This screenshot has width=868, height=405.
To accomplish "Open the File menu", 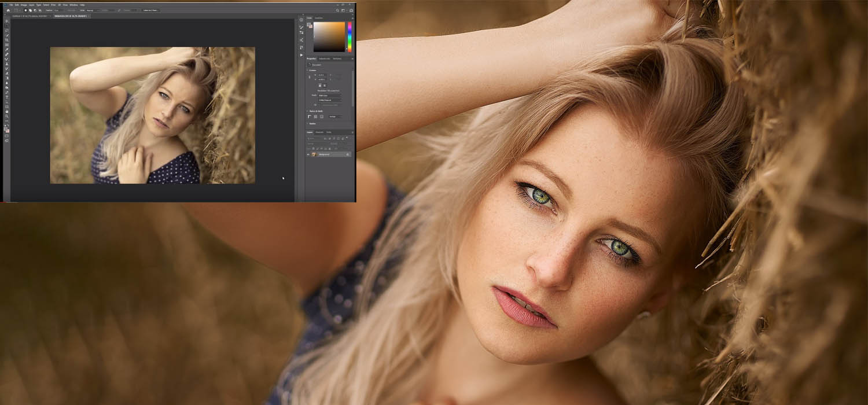I will point(11,5).
